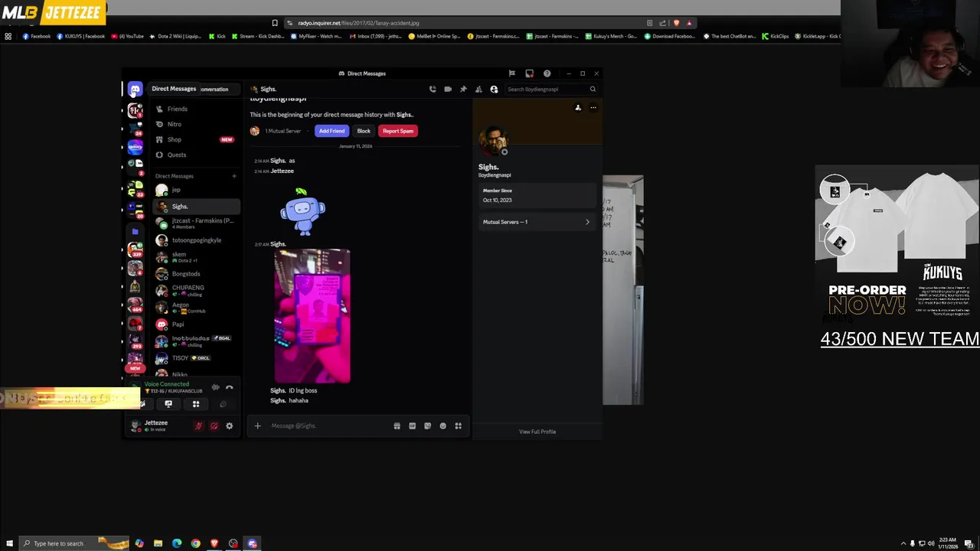The width and height of the screenshot is (980, 551).
Task: Open DM with Papi
Action: [197, 324]
